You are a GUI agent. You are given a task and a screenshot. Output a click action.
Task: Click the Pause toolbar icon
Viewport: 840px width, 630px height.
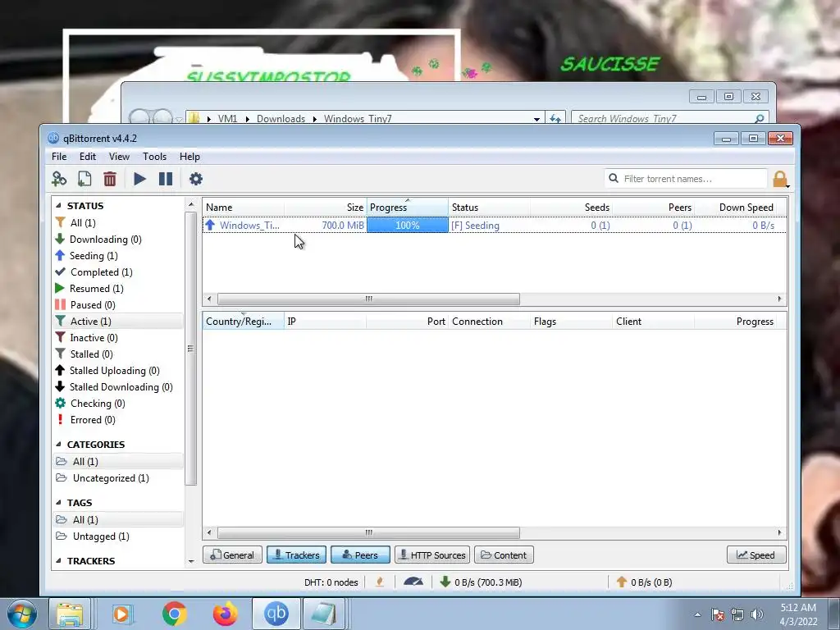[166, 179]
